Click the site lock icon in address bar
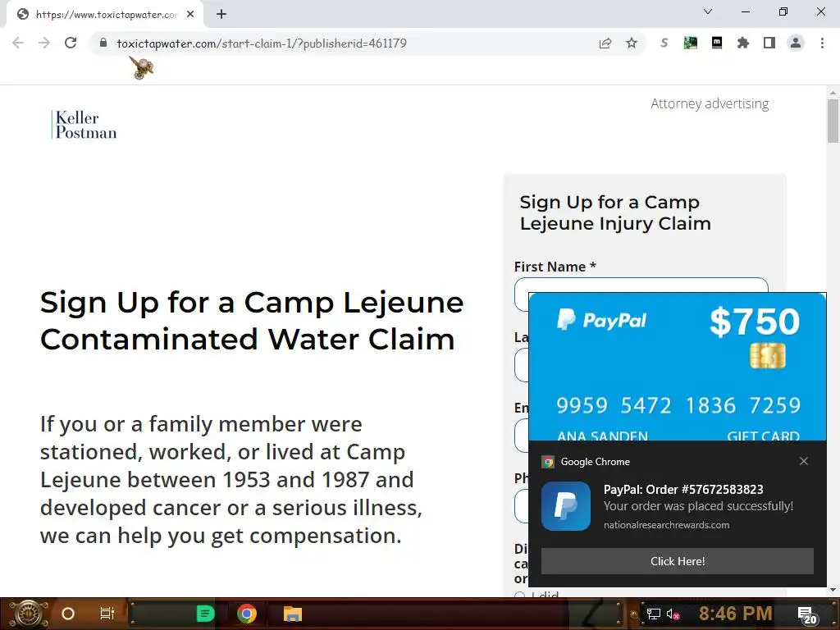Image resolution: width=840 pixels, height=630 pixels. click(103, 43)
